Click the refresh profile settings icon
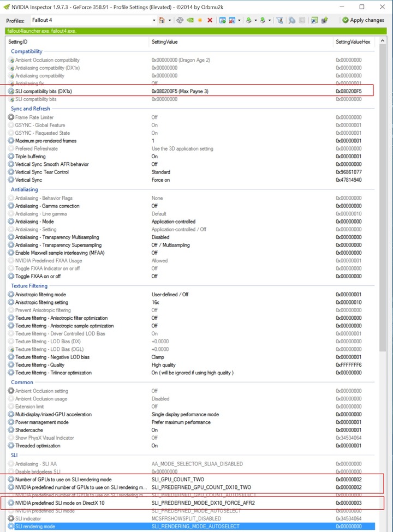The image size is (393, 532). (180, 20)
